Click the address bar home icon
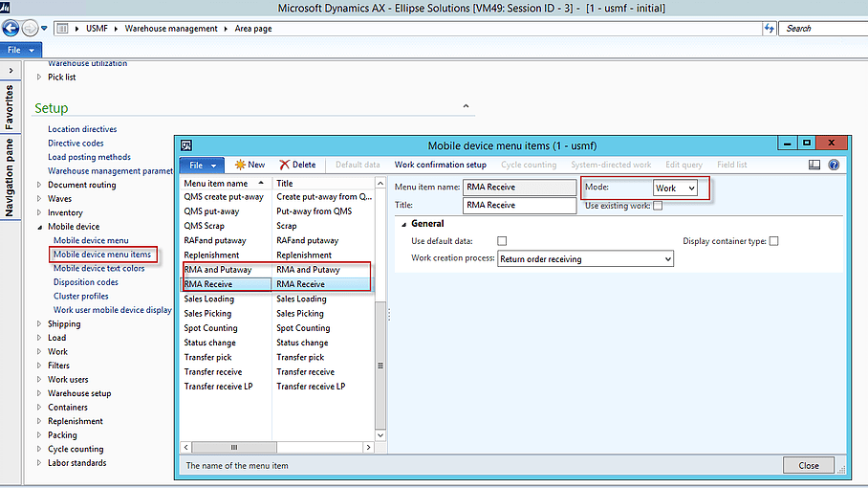 click(62, 29)
